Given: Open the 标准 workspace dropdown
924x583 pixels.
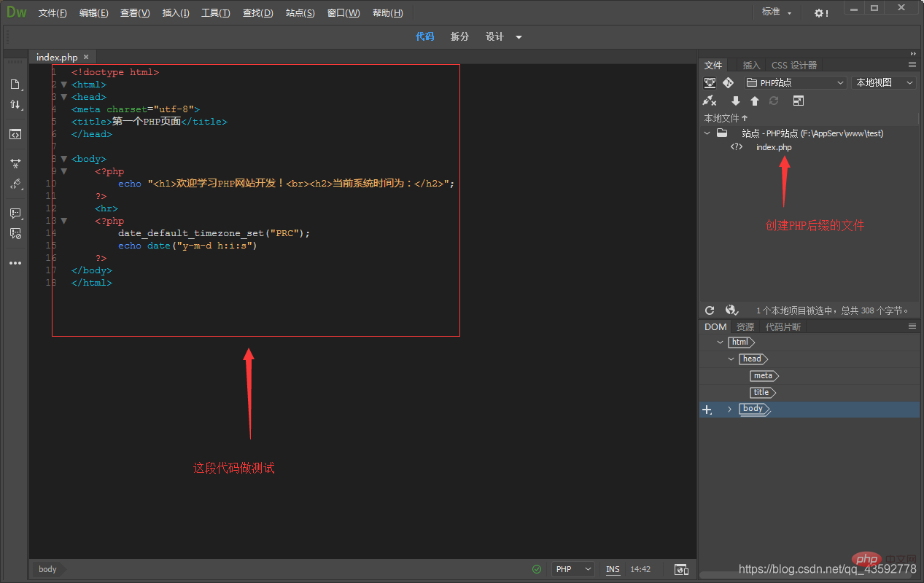Looking at the screenshot, I should (777, 12).
